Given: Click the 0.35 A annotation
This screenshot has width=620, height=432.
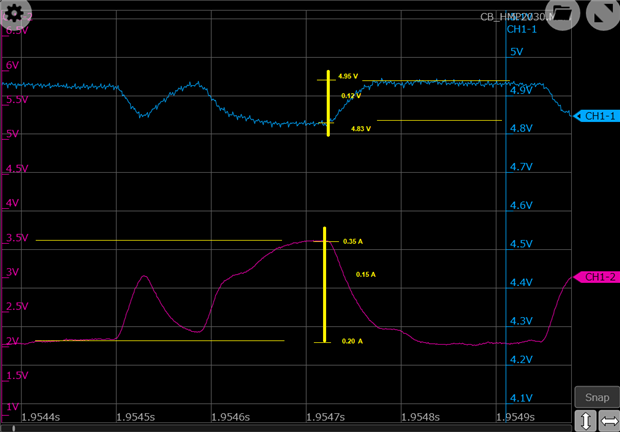Looking at the screenshot, I should pyautogui.click(x=353, y=241).
